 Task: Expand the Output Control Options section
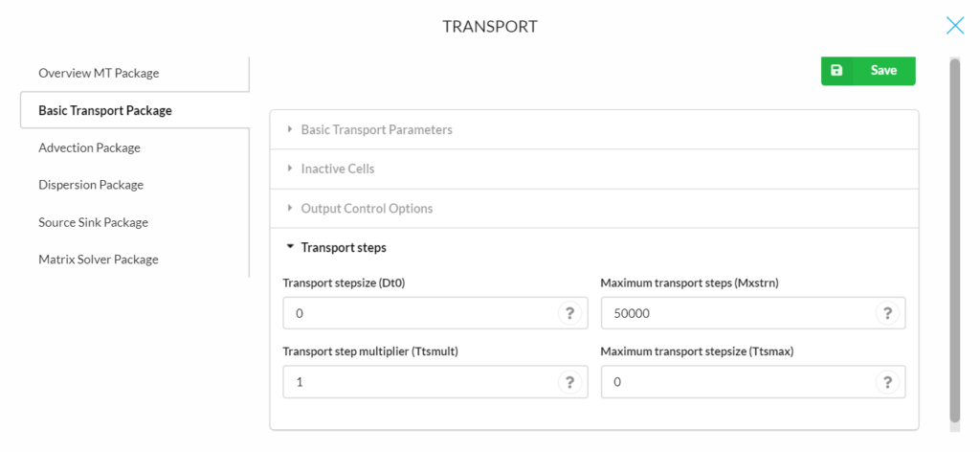pos(593,208)
